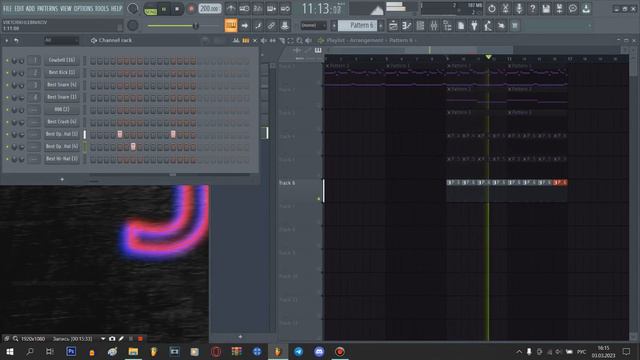Open the TOOLS menu
Screen dimensions: 640x360
coord(102,8)
